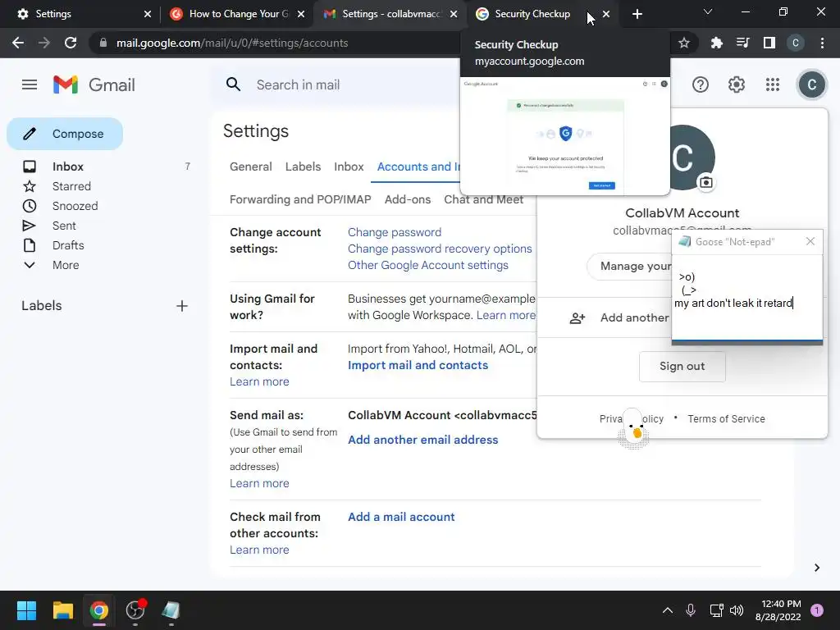Viewport: 840px width, 630px height.
Task: Click Change password link
Action: [395, 232]
